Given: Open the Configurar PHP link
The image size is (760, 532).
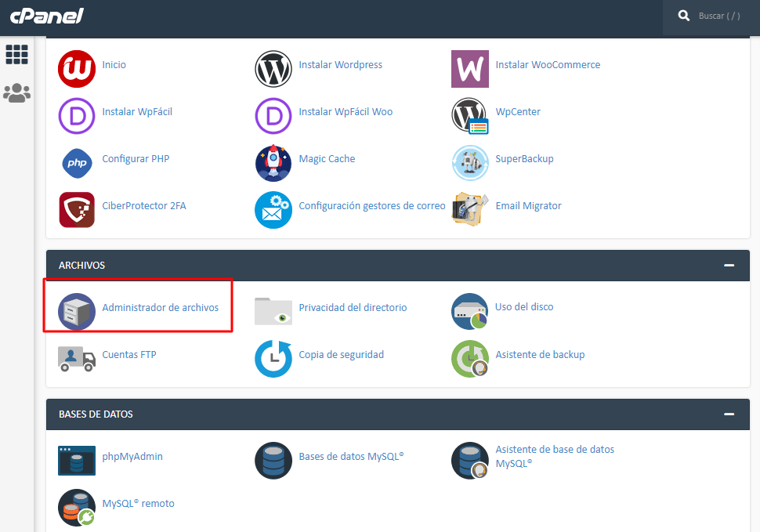Looking at the screenshot, I should click(136, 159).
